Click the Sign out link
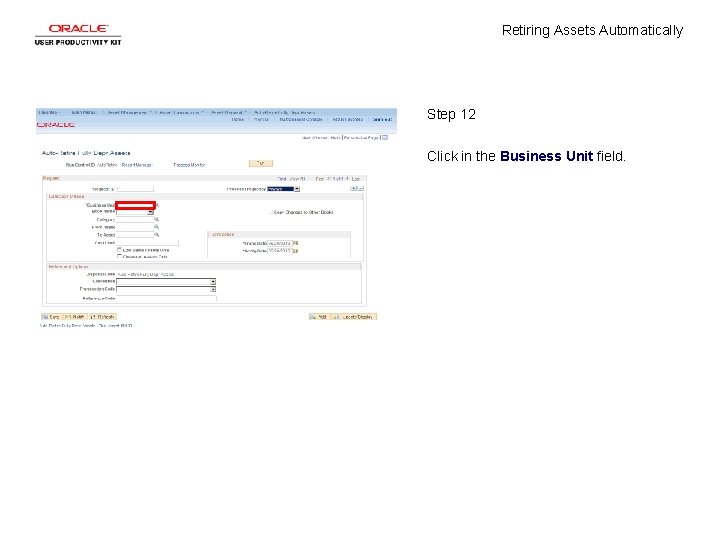This screenshot has width=720, height=540. point(382,119)
